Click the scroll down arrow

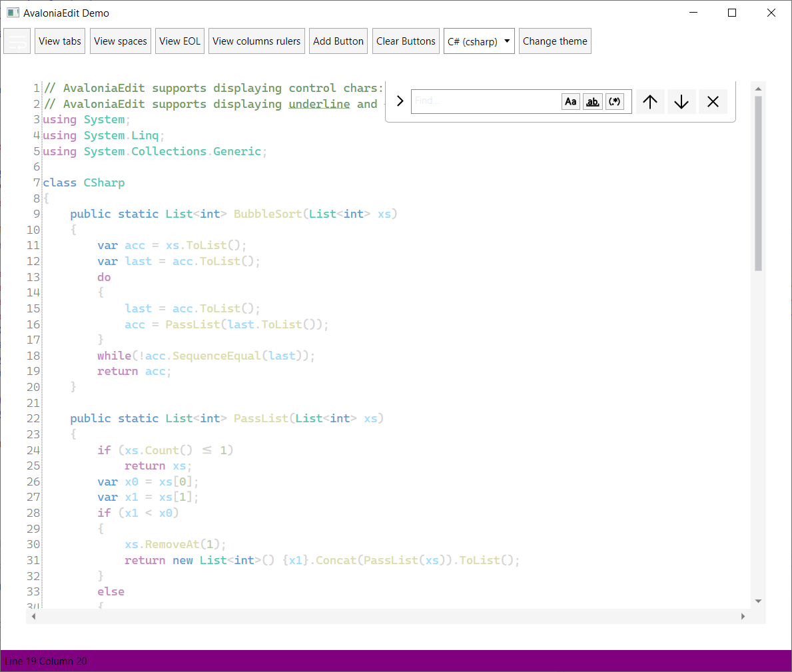(x=758, y=601)
